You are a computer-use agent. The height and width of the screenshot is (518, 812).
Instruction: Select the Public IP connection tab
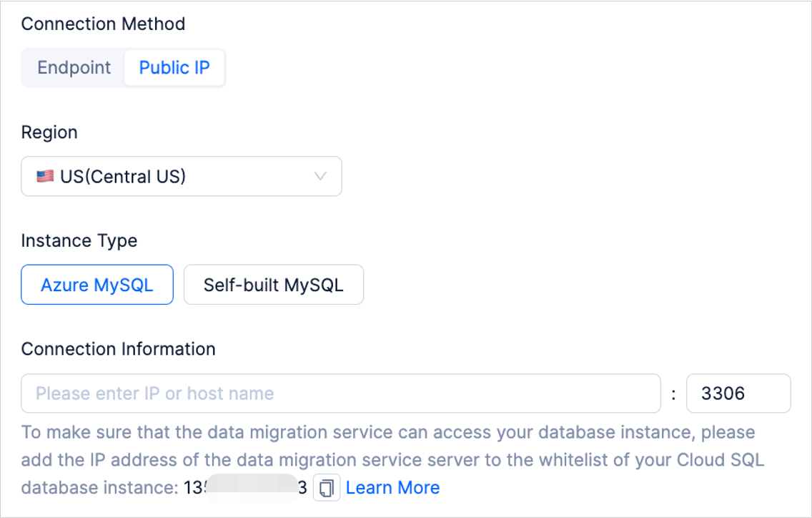(174, 68)
